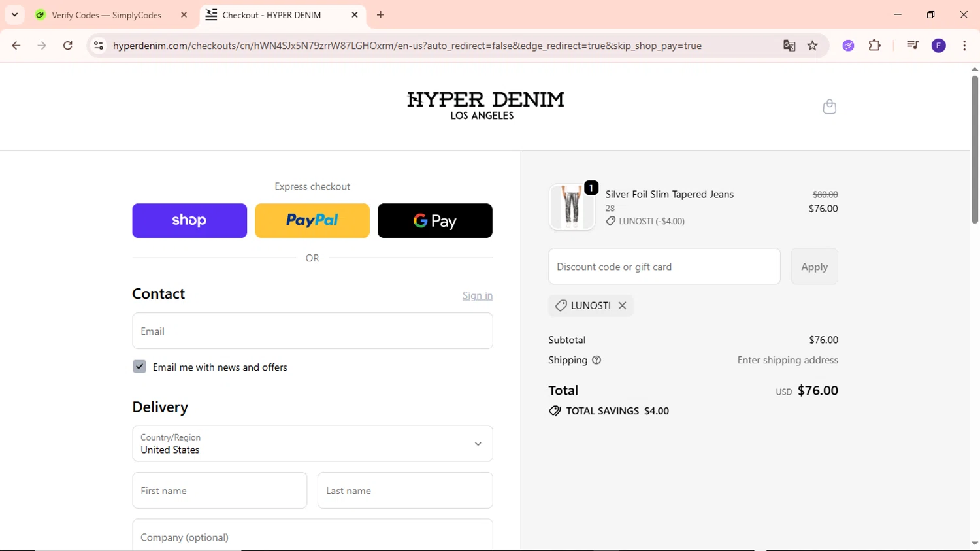Viewport: 980px width, 551px height.
Task: Check out with PayPal
Action: point(312,220)
